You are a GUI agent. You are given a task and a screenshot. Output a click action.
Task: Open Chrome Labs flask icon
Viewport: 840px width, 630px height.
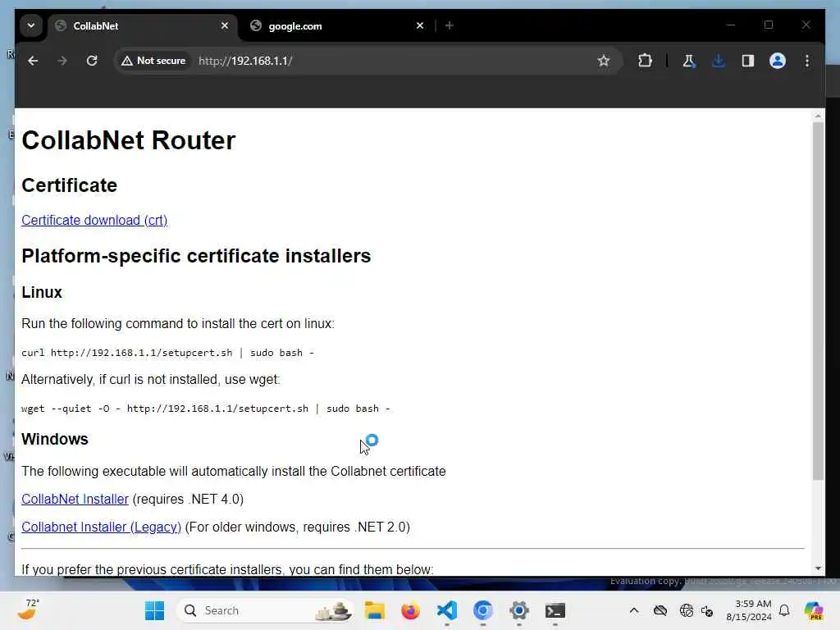(x=689, y=61)
